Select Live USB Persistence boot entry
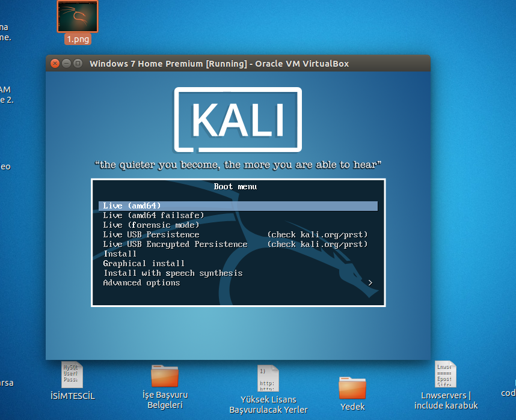The width and height of the screenshot is (516, 420). [x=238, y=234]
